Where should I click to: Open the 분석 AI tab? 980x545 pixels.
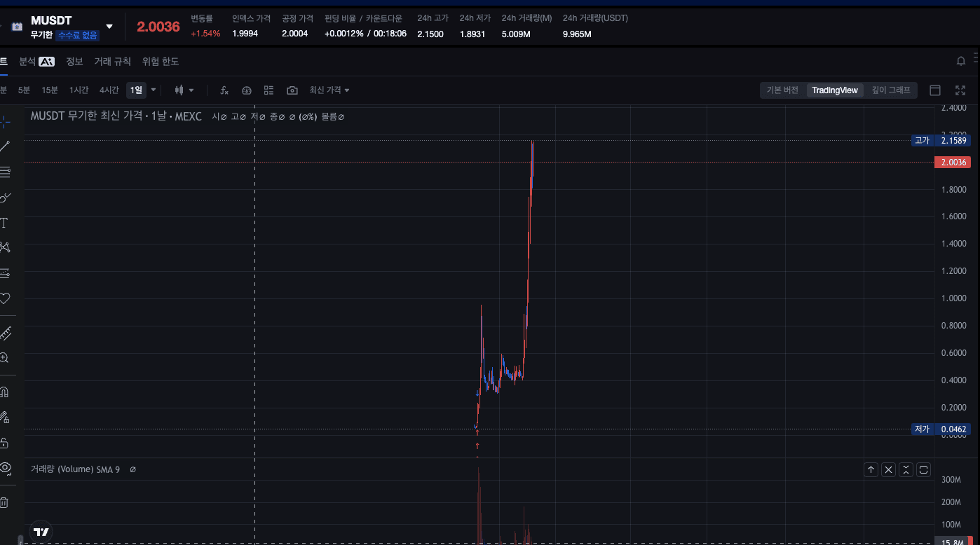click(x=36, y=62)
